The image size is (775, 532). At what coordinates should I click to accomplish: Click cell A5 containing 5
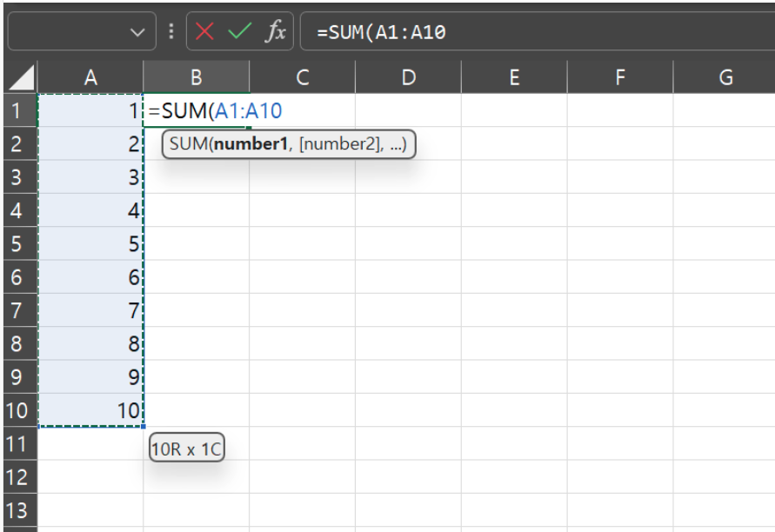[90, 243]
